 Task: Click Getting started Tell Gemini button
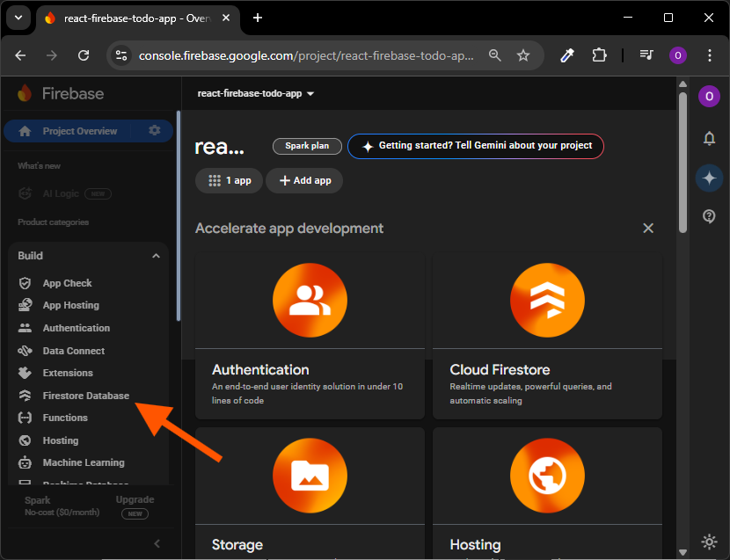click(476, 146)
